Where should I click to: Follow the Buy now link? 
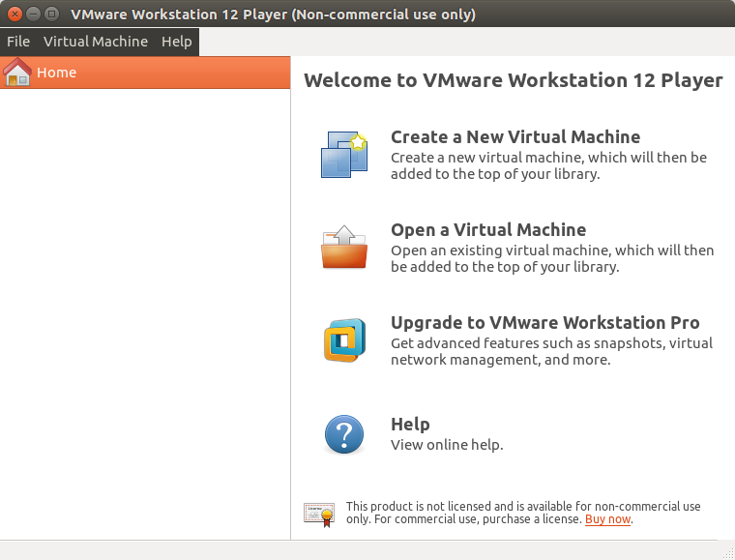[x=607, y=519]
